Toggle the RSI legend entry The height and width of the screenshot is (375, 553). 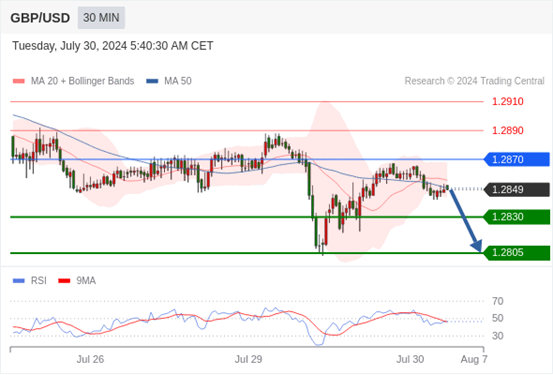[30, 281]
